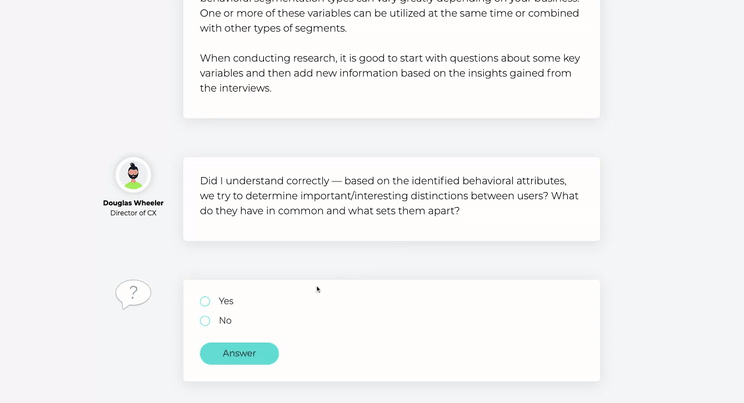Click the question mark speech bubble icon
This screenshot has width=744, height=403.
pyautogui.click(x=133, y=294)
